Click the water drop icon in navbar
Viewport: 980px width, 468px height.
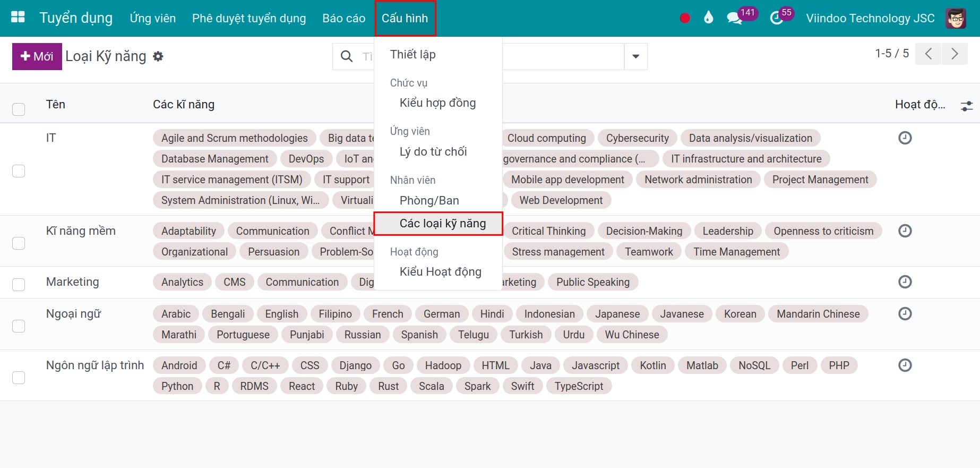708,18
